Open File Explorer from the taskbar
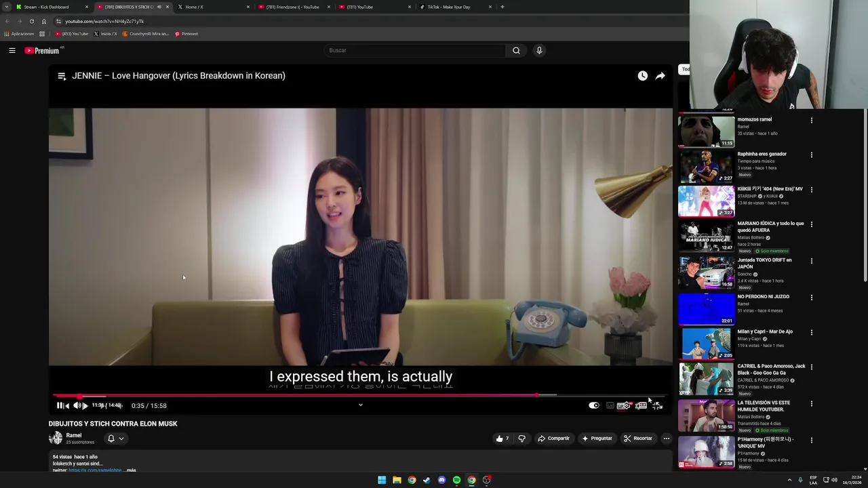 397,480
